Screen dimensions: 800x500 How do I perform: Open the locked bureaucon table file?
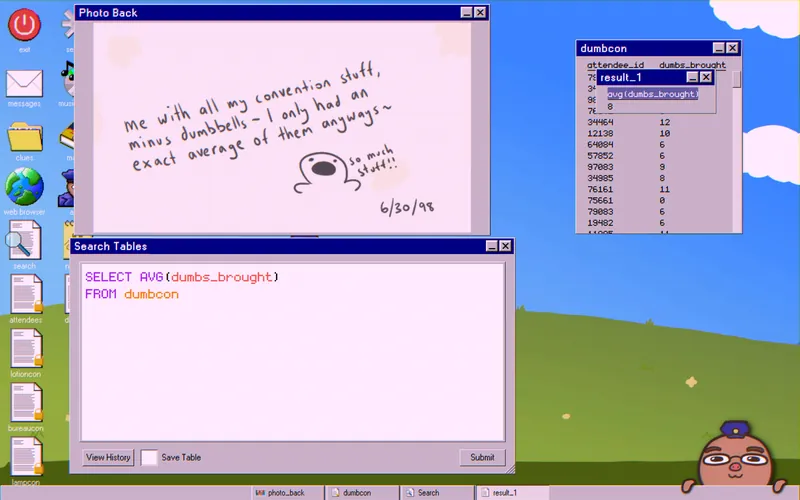tap(27, 403)
